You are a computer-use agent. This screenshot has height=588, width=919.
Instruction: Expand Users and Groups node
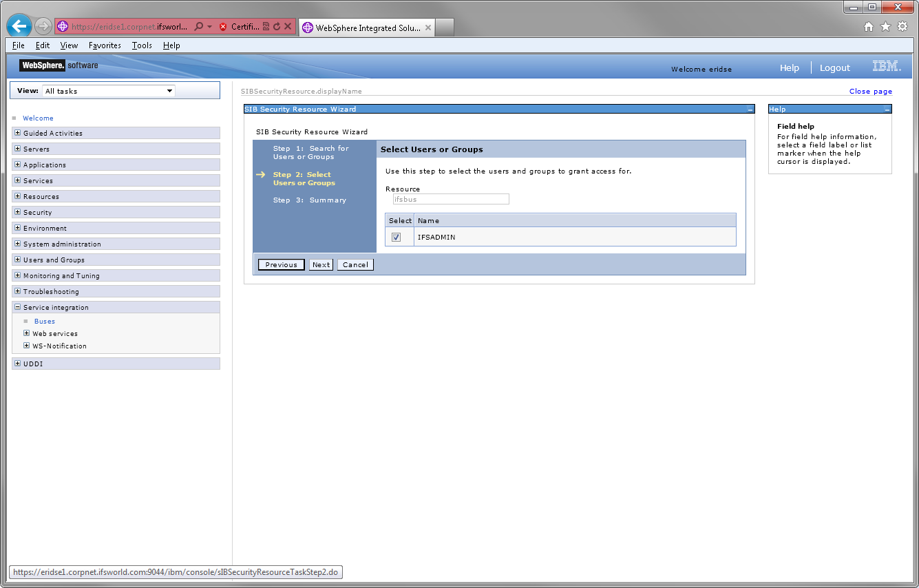point(18,260)
